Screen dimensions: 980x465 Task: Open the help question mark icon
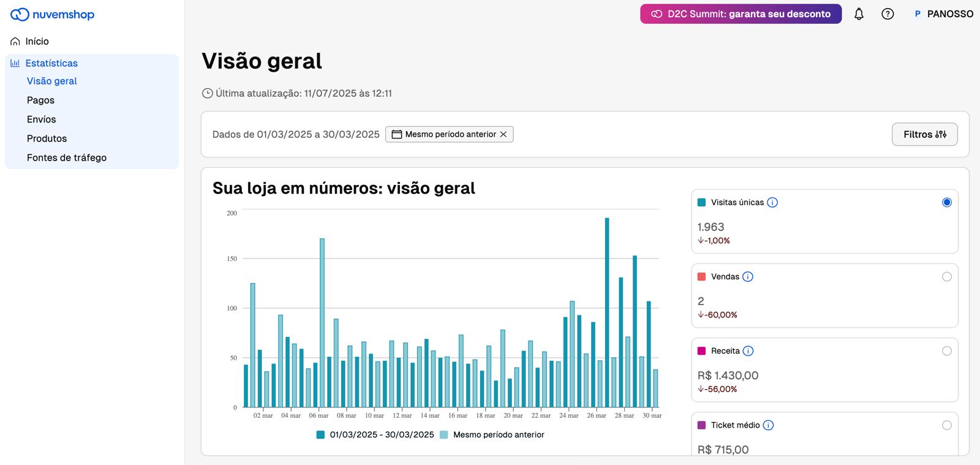pyautogui.click(x=888, y=14)
